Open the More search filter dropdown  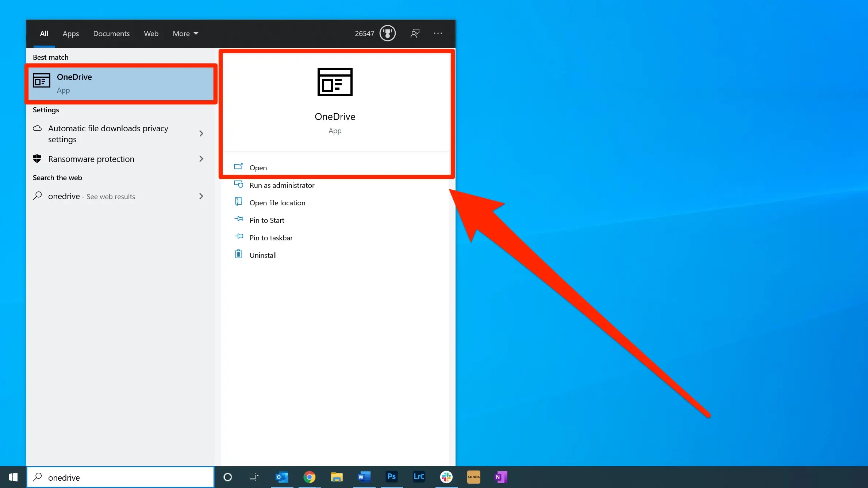coord(185,34)
